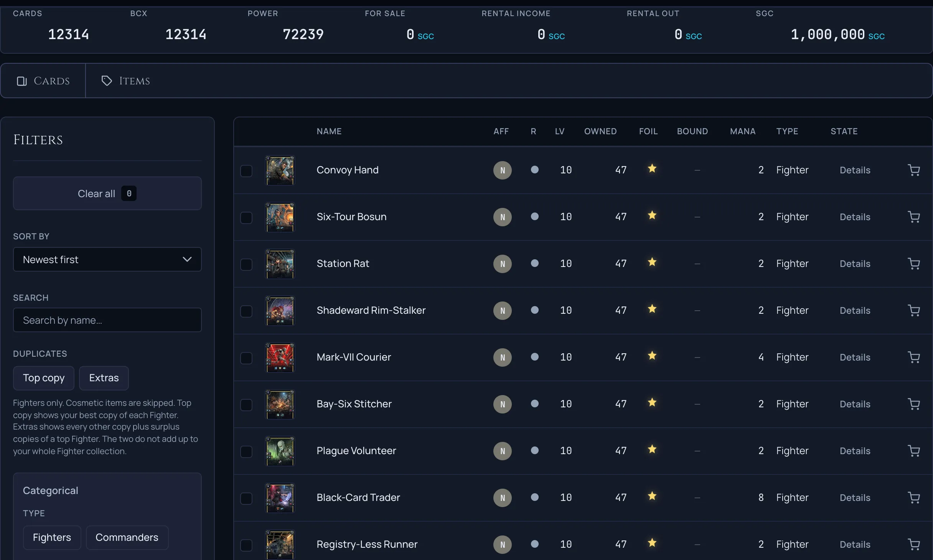Click the 1,000,000 SGC balance
The image size is (933, 560).
pos(837,35)
